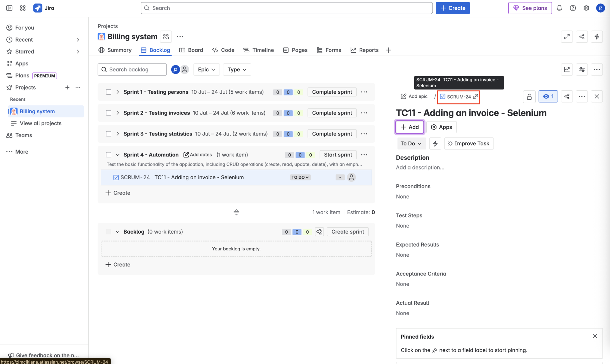Open the To Do status dropdown
Screen dimensions: 610x364
coord(411,143)
